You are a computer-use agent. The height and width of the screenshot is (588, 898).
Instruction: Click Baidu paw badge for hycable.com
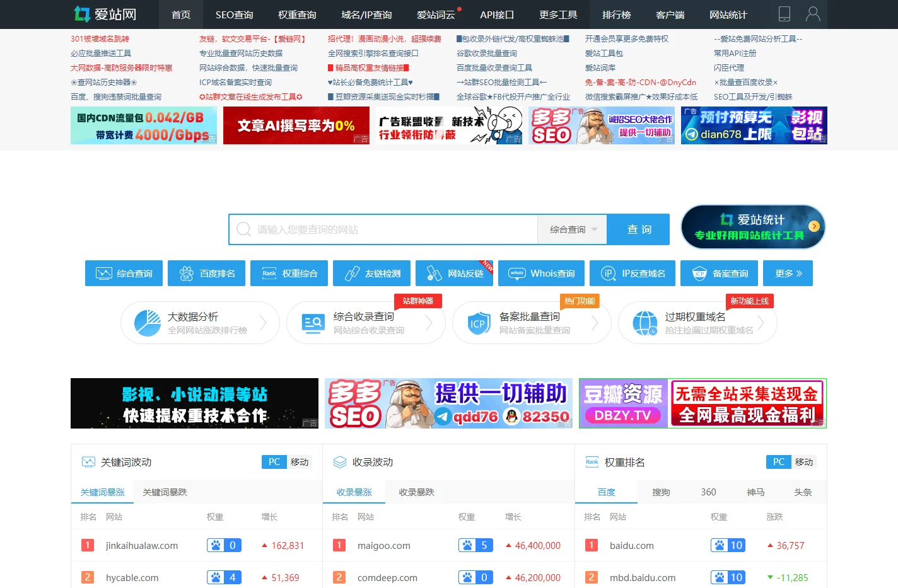(224, 577)
